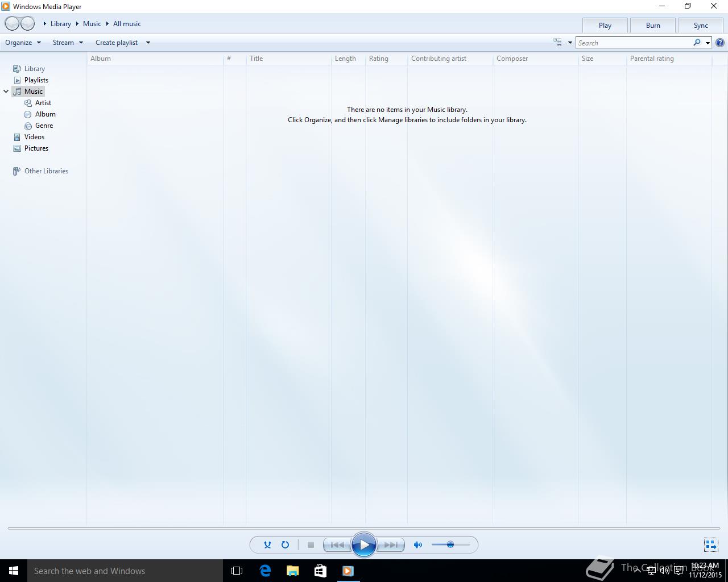Expand the arrow before Library breadcrumb
Viewport: 728px width, 582px height.
click(x=45, y=24)
